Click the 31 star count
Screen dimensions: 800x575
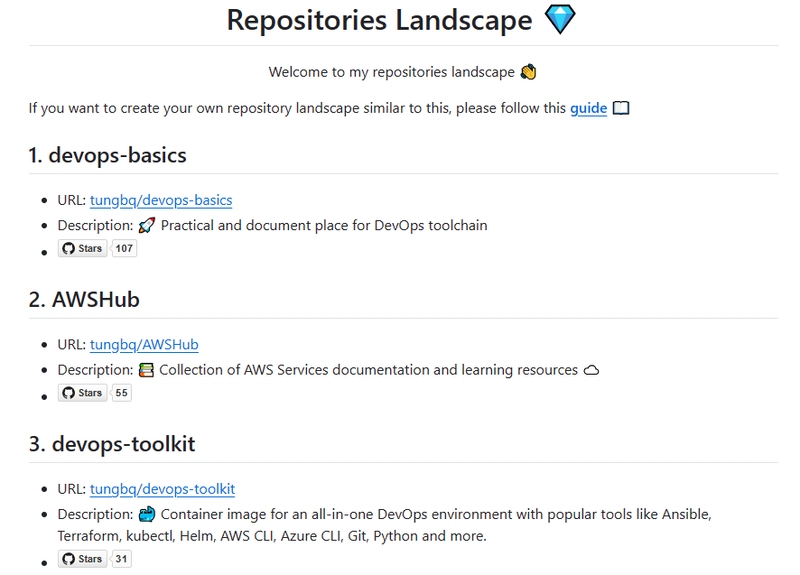coord(121,559)
